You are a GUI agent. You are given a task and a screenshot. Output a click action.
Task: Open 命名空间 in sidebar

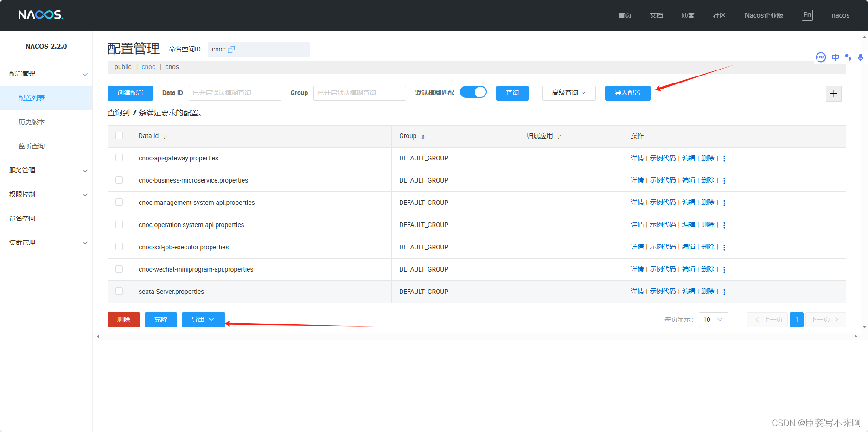(x=46, y=218)
